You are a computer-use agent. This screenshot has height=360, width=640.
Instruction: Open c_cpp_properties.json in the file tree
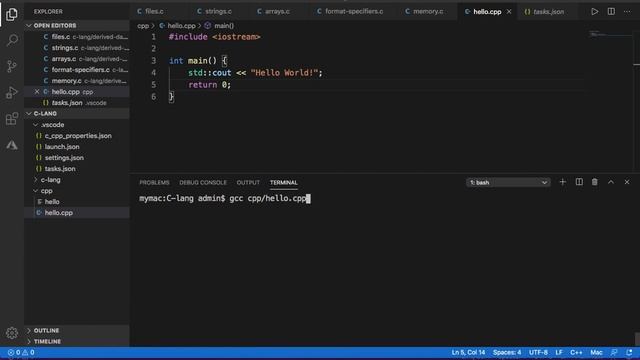[78, 136]
